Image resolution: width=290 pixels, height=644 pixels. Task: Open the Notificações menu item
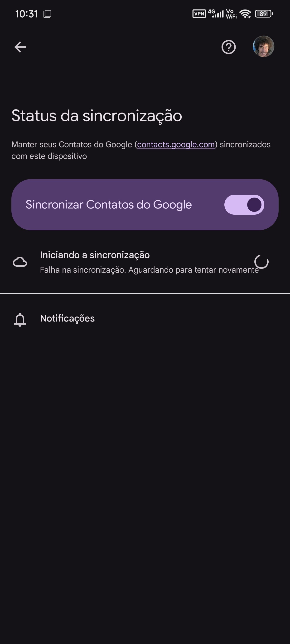[x=67, y=318]
